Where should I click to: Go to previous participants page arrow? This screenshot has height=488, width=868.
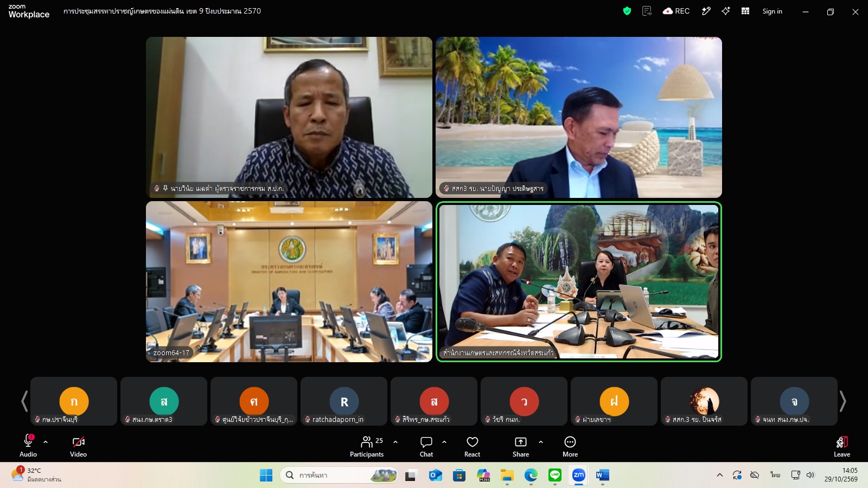pos(24,401)
